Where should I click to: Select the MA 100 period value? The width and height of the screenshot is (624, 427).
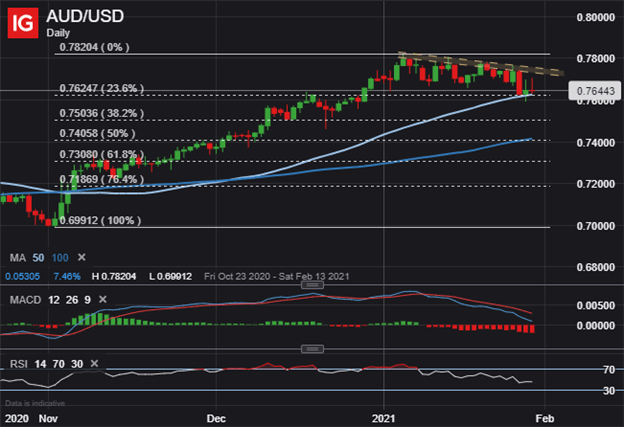click(60, 258)
